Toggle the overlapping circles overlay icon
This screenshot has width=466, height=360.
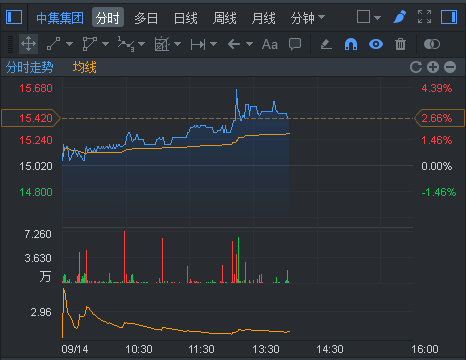(x=432, y=44)
